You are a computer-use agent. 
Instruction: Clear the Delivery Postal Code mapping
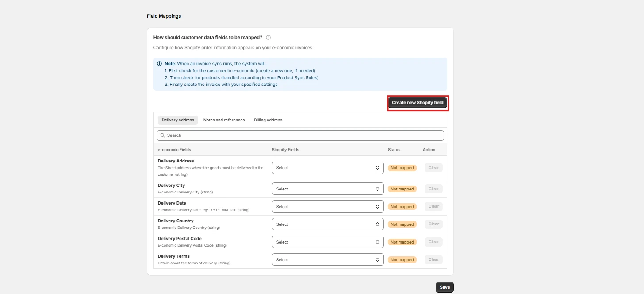click(433, 242)
